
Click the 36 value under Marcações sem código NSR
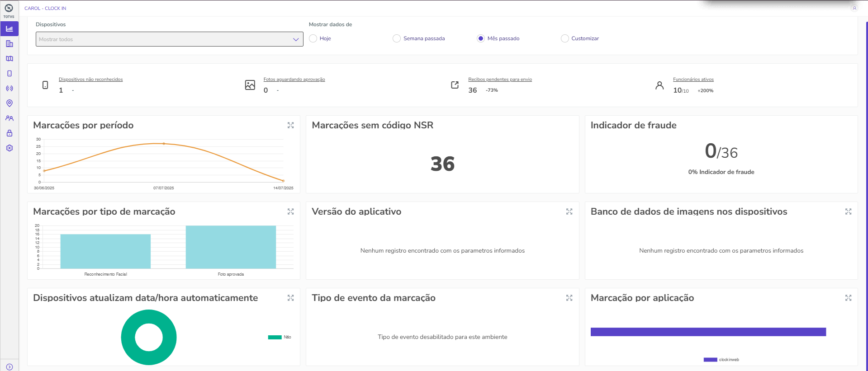tap(442, 164)
